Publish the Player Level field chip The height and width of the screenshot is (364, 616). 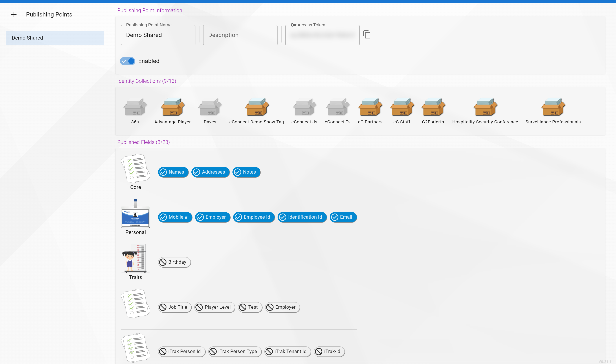215,307
